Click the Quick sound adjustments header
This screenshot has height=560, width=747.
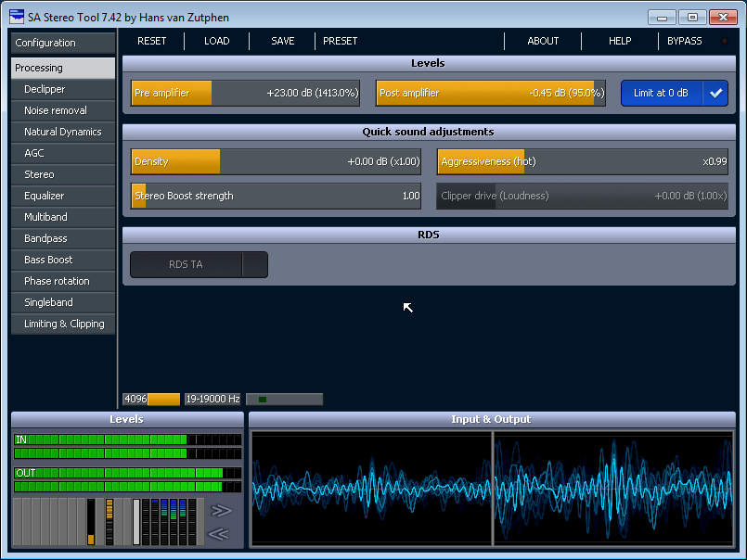[x=429, y=132]
